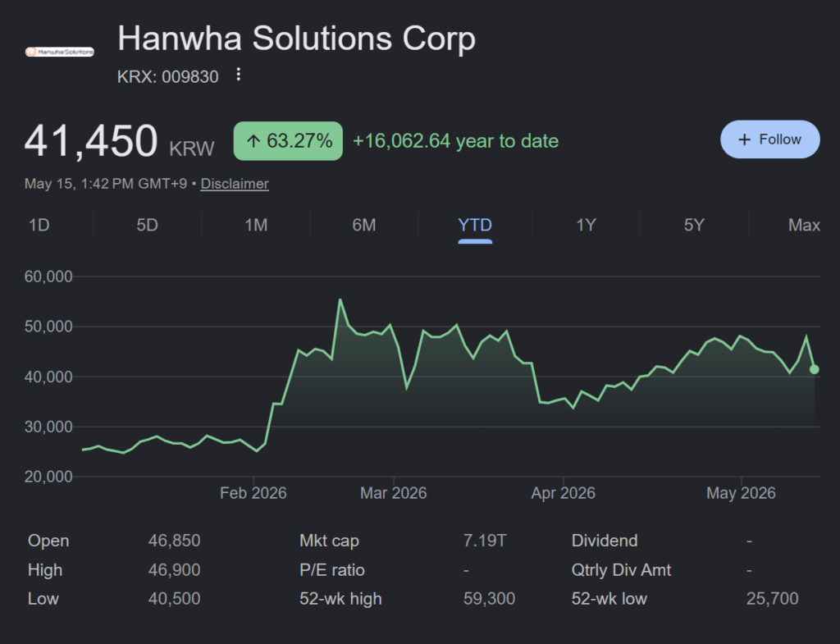Open the Disclaimer link
This screenshot has height=644, width=840.
pyautogui.click(x=235, y=184)
